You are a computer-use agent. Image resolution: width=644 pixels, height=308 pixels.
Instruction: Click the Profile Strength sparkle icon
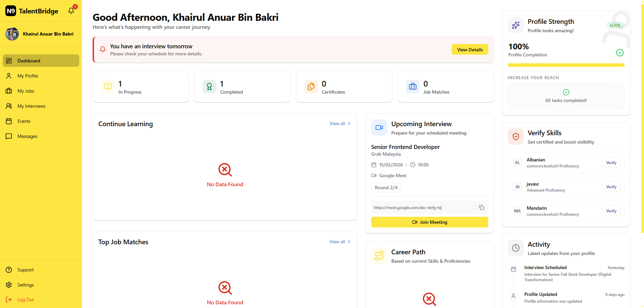click(516, 25)
